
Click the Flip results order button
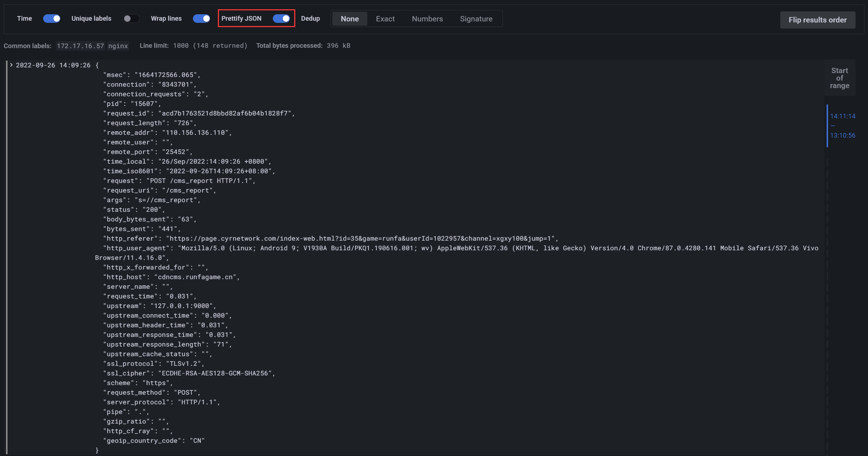click(x=817, y=20)
